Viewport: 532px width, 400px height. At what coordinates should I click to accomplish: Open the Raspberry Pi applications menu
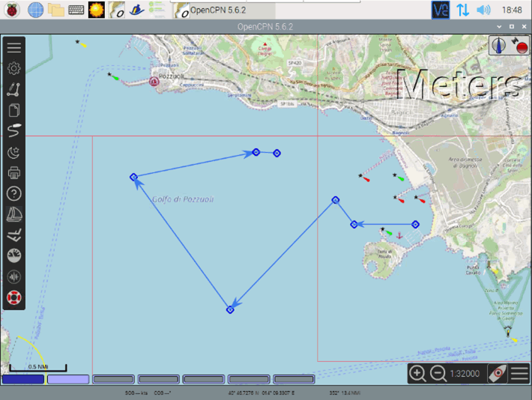(12, 10)
